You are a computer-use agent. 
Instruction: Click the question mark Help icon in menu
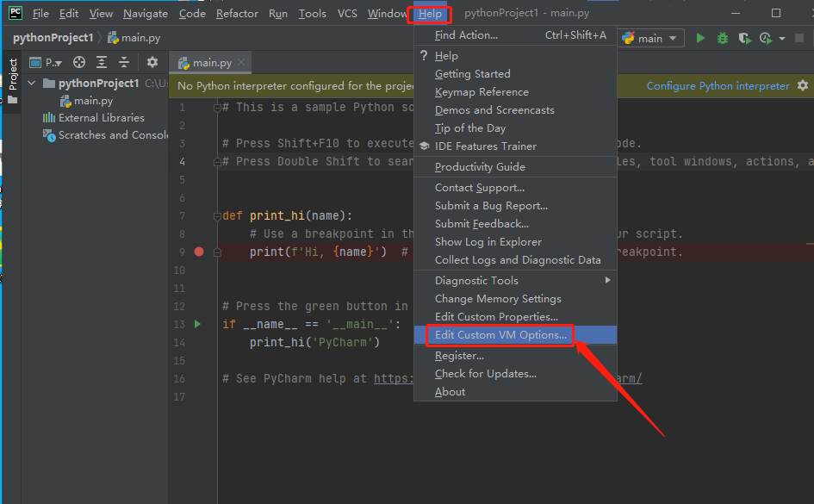point(424,55)
